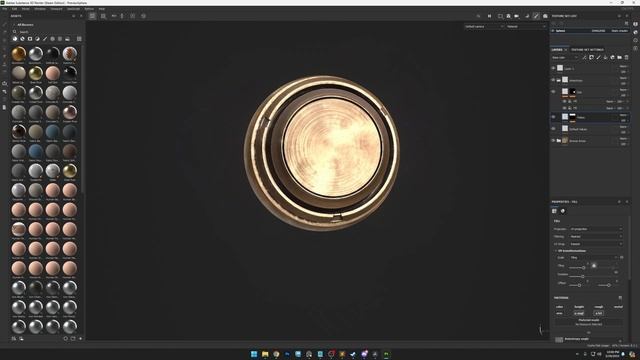Hide Layer 1 with its eye icon

(553, 69)
